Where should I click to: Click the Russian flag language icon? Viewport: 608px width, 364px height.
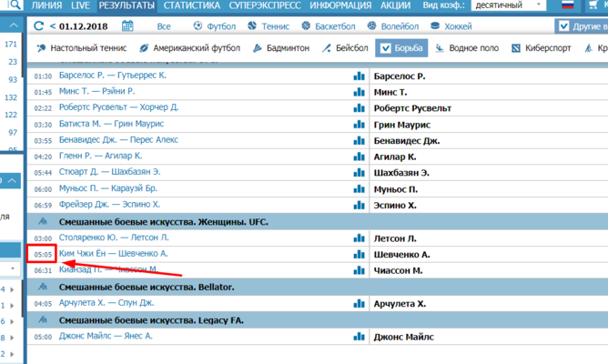click(568, 5)
